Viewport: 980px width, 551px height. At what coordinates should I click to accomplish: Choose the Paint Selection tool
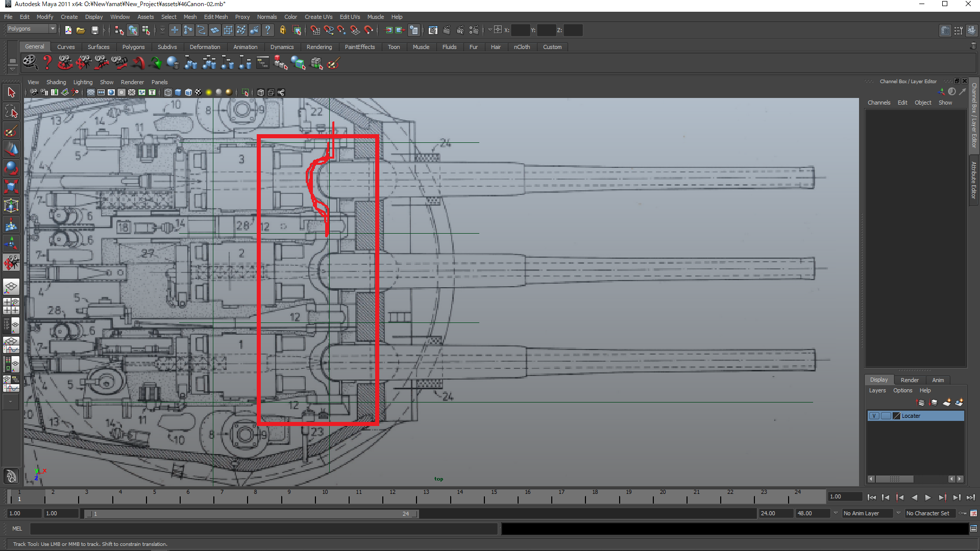[11, 131]
